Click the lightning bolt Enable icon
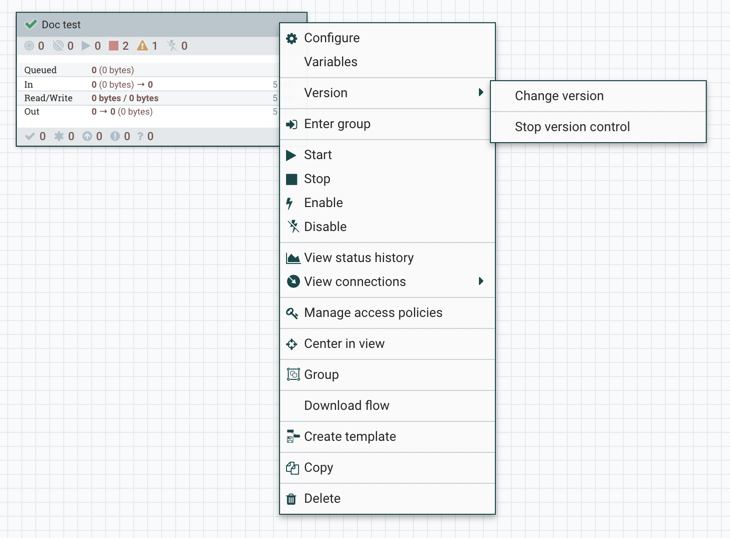 coord(291,203)
